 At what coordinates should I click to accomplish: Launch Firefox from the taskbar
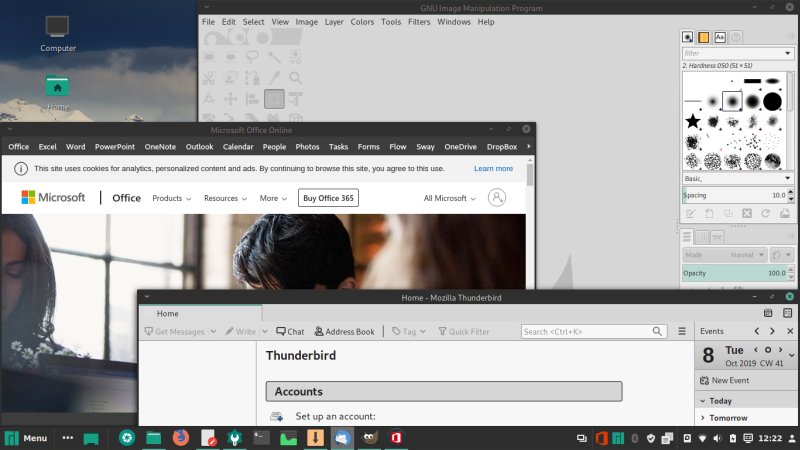[x=181, y=438]
